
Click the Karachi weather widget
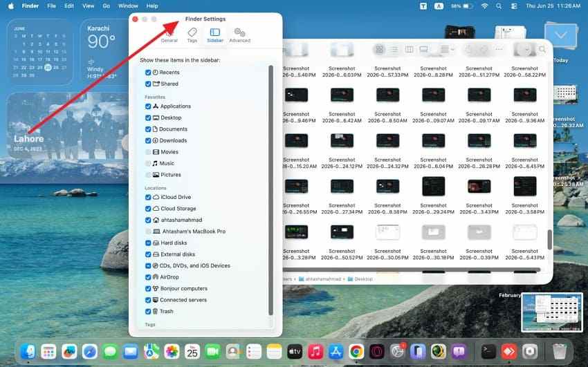[x=104, y=52]
